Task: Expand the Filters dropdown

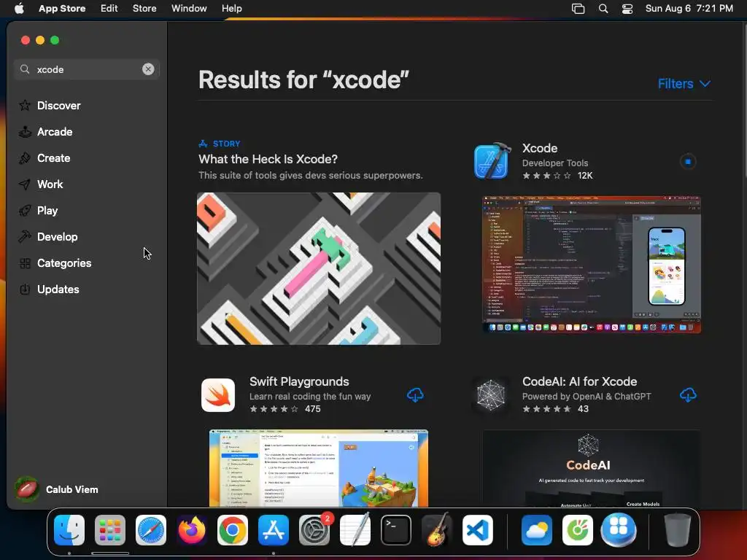Action: [x=684, y=84]
